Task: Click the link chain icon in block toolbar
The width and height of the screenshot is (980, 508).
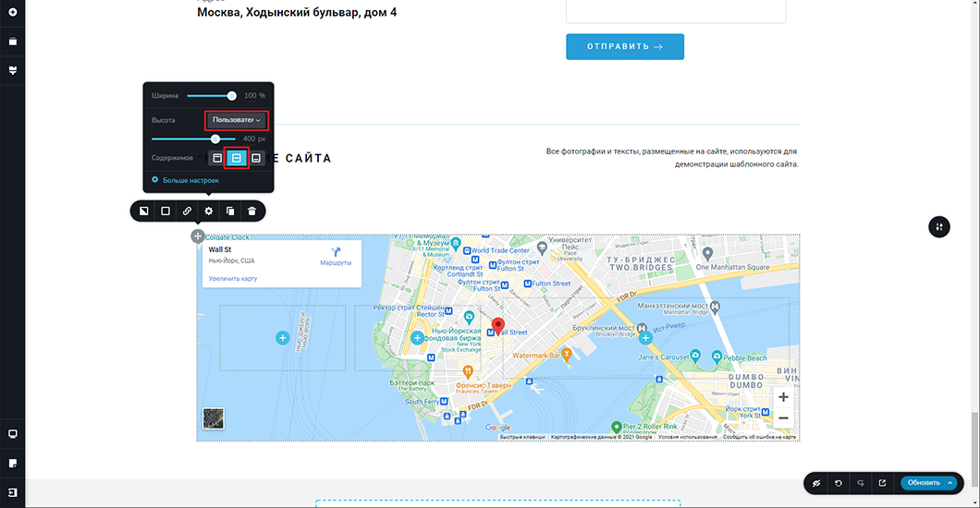Action: pos(187,211)
